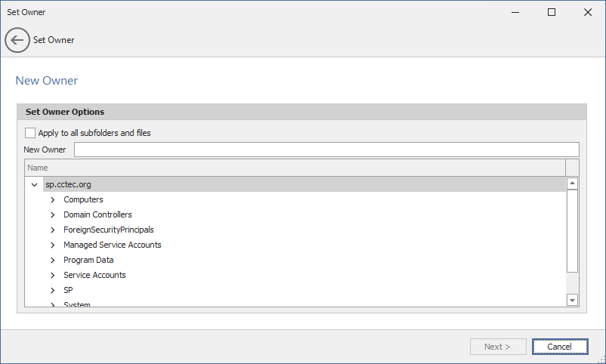This screenshot has width=606, height=364.
Task: Select Computers in the tree
Action: click(83, 199)
